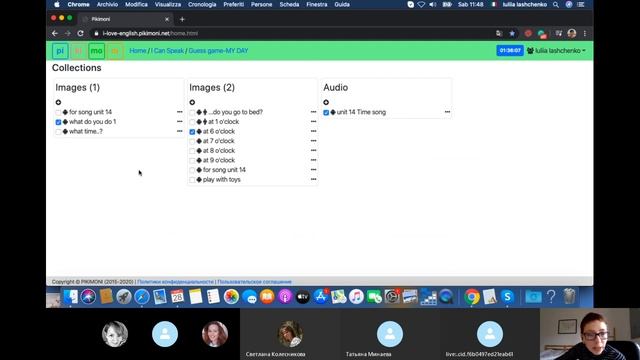640x360 pixels.
Task: Open System Preferences in the dock
Action: coord(392,297)
